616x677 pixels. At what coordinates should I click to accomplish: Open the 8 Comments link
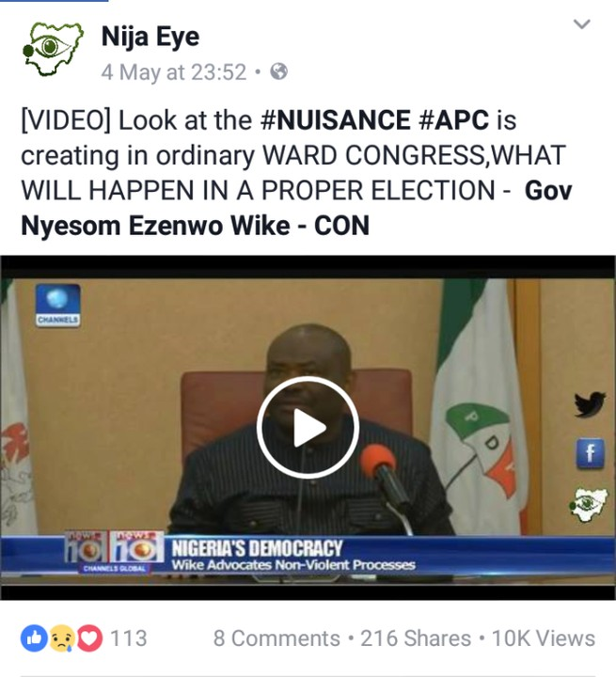(x=276, y=638)
